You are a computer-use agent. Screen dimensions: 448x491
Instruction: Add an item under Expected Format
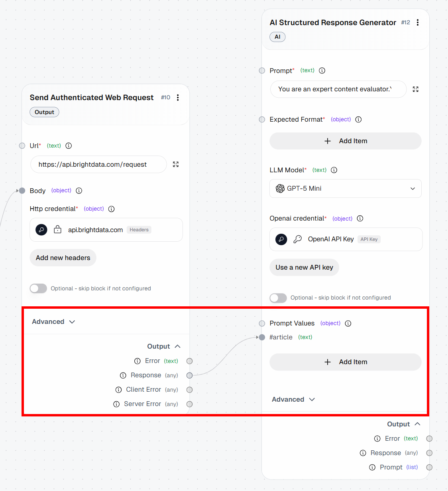click(345, 141)
